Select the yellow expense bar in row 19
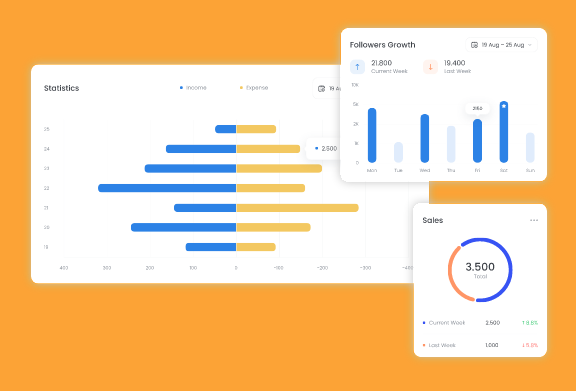Screen dimensions: 576x391 click(256, 247)
